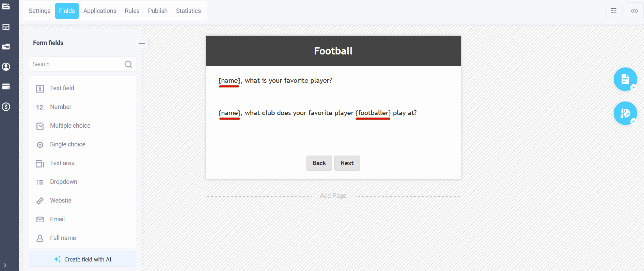Viewport: 644px width, 271px height.
Task: Click the form fields Search input
Action: tap(82, 64)
